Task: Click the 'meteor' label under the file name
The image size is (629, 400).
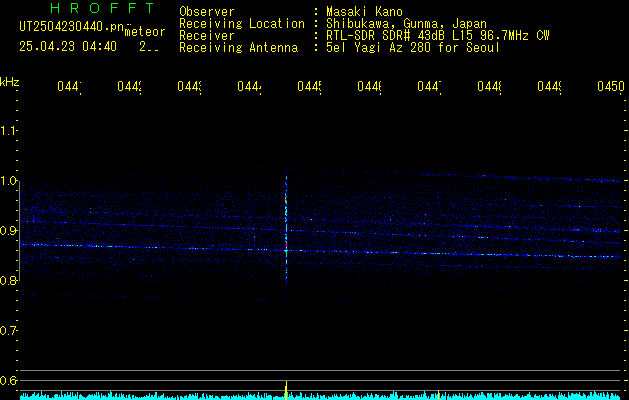Action: (145, 32)
